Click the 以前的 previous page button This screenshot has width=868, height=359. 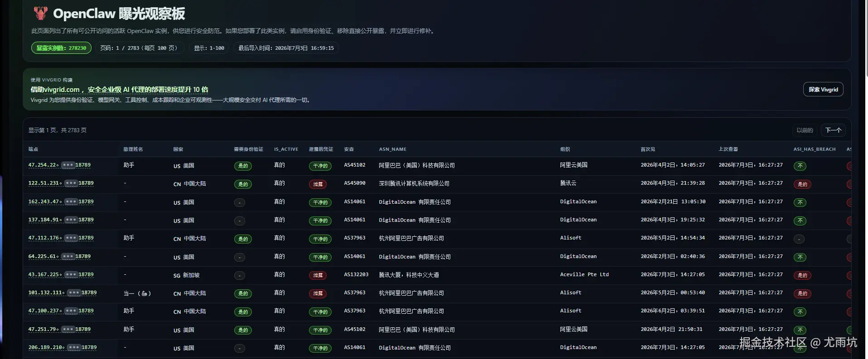click(805, 130)
